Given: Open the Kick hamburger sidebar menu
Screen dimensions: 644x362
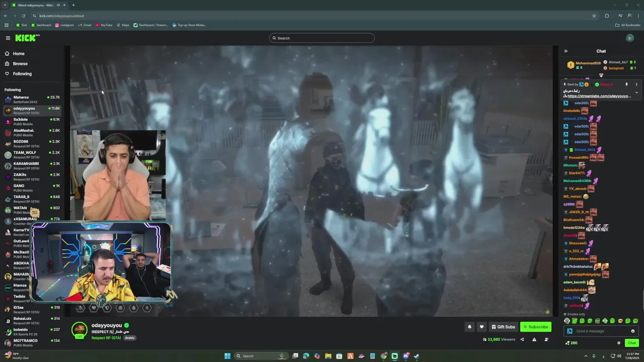Looking at the screenshot, I should point(8,38).
